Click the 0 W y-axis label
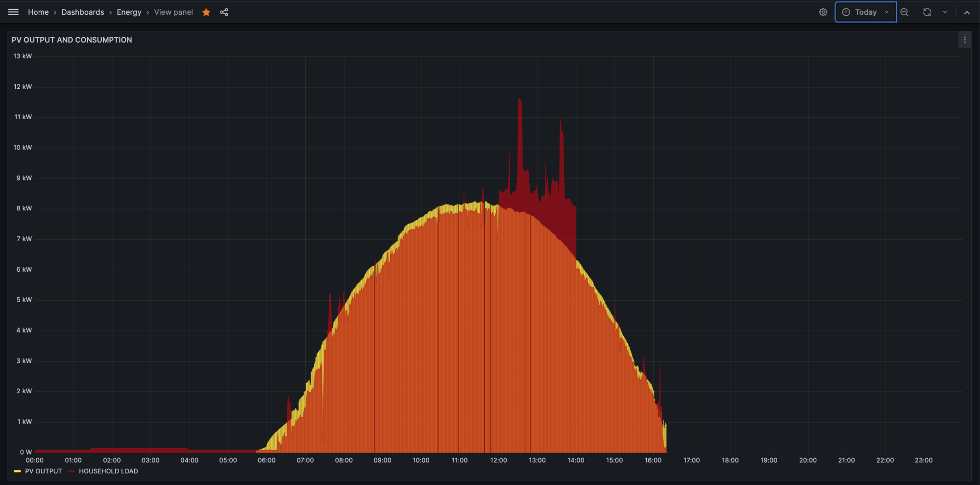The image size is (980, 485). [26, 452]
